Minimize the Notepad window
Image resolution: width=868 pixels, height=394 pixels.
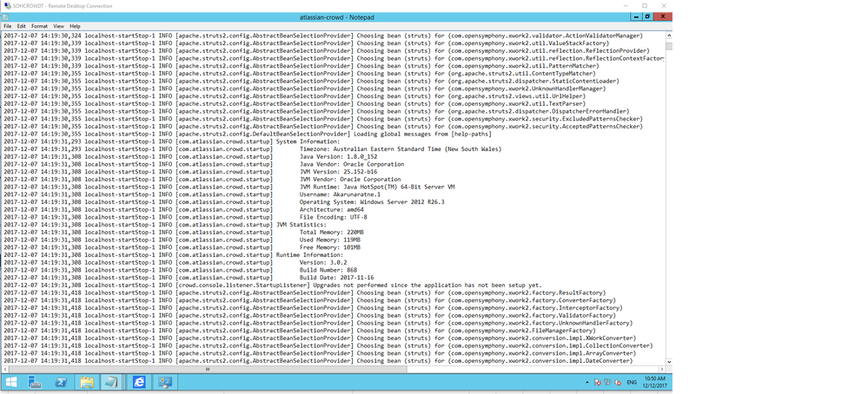click(x=638, y=16)
